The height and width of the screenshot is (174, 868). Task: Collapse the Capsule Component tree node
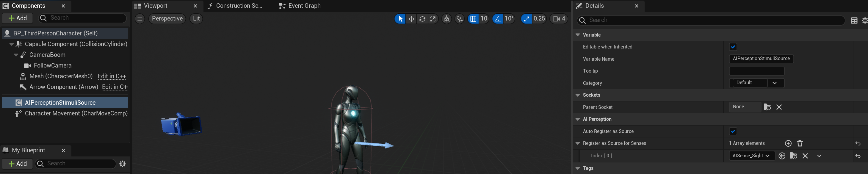[12, 44]
